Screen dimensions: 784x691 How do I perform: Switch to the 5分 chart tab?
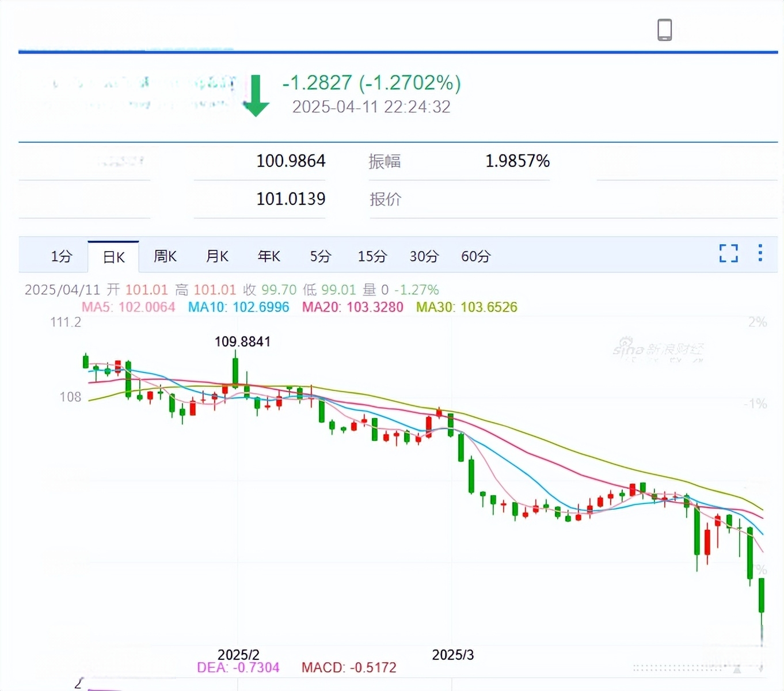coord(321,256)
